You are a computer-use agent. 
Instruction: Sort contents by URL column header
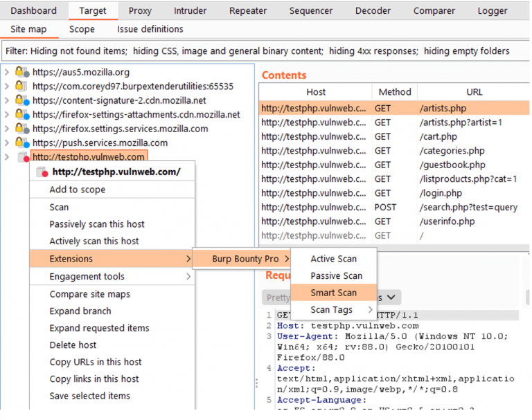click(474, 92)
